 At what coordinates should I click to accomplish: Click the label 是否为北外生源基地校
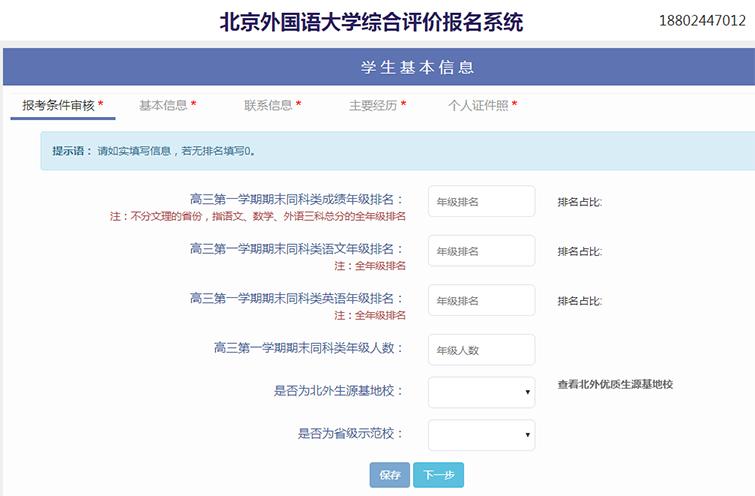[x=338, y=391]
